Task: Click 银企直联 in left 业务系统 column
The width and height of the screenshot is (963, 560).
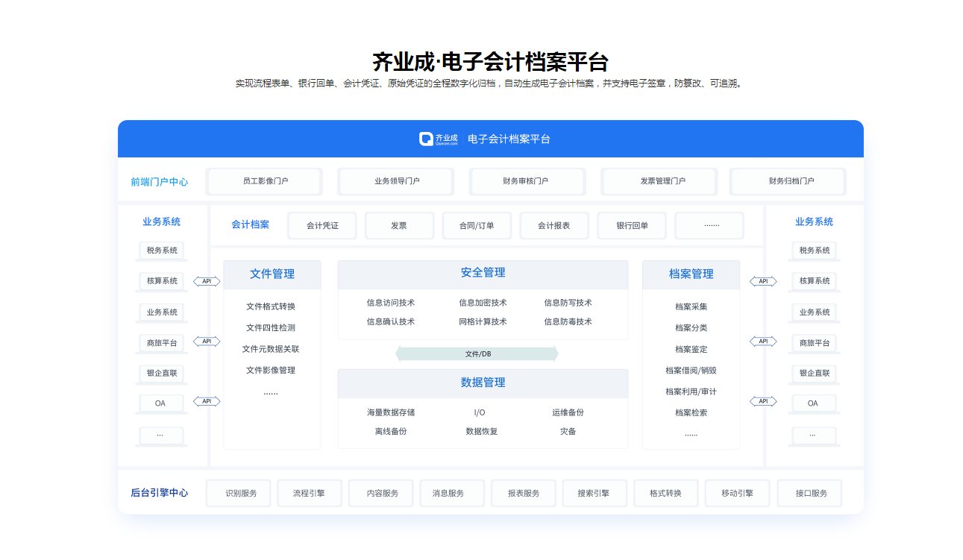Action: (162, 373)
